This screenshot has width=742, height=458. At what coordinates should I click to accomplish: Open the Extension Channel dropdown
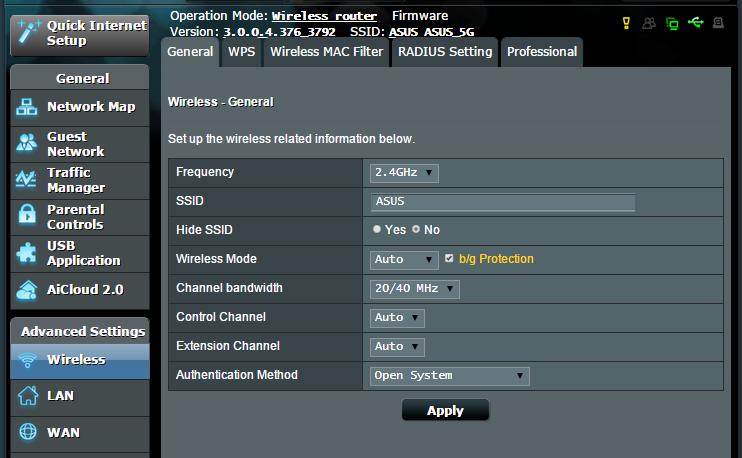coord(397,347)
